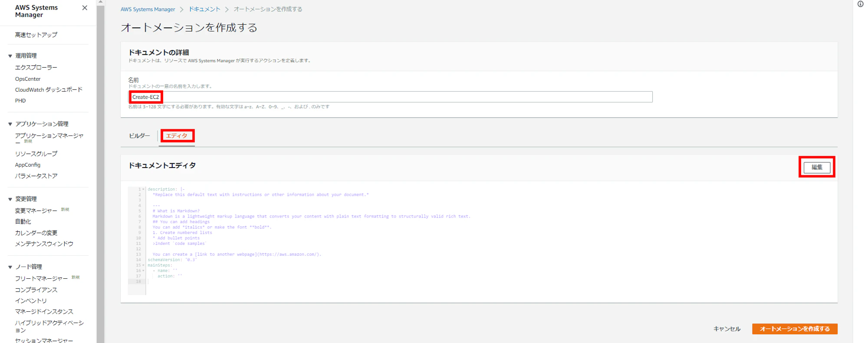868x343 pixels.
Task: Select 自動化 in the sidebar
Action: [23, 221]
